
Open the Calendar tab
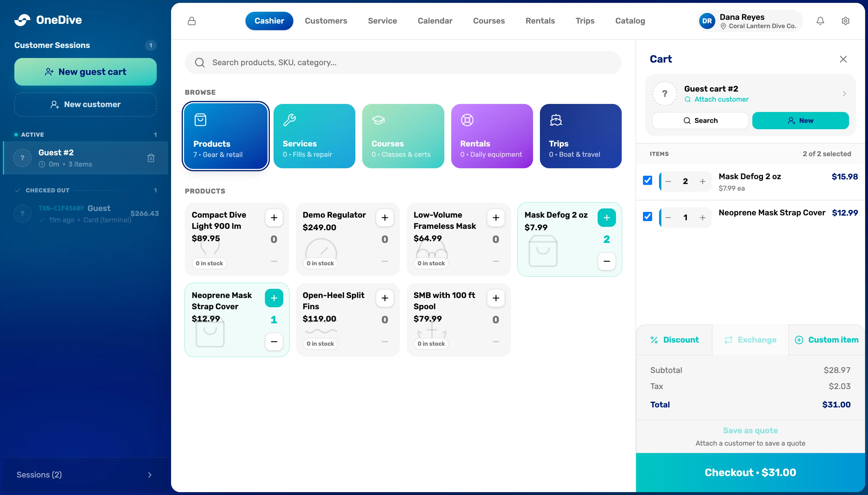click(435, 21)
